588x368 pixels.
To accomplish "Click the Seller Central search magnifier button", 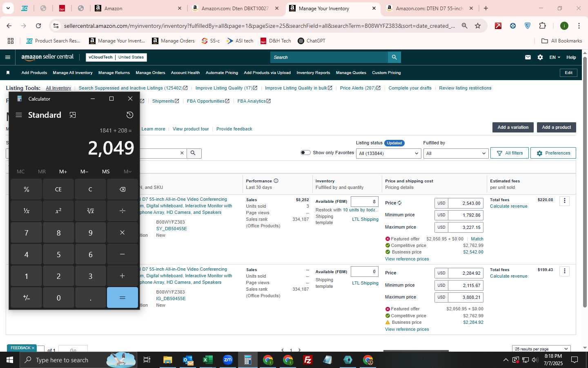I will (x=394, y=57).
